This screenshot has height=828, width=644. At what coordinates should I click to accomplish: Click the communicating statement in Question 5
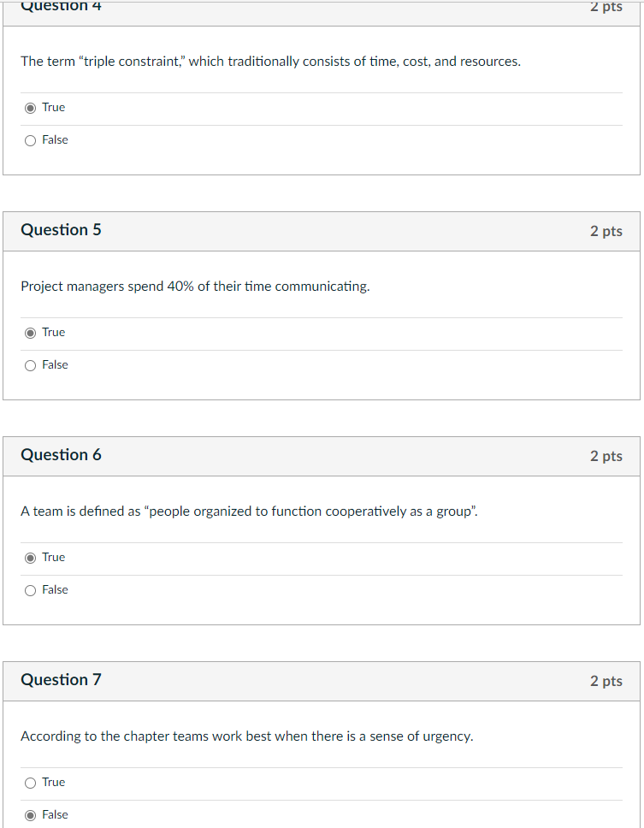point(196,286)
